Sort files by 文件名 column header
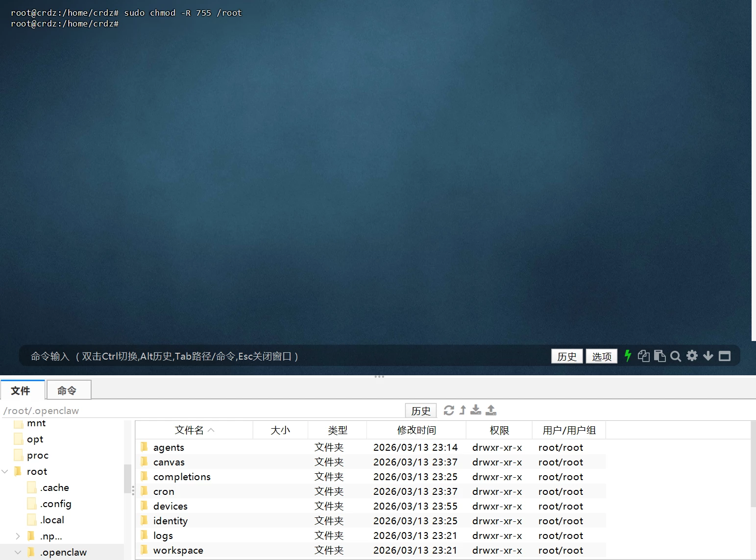This screenshot has width=756, height=560. (x=189, y=430)
